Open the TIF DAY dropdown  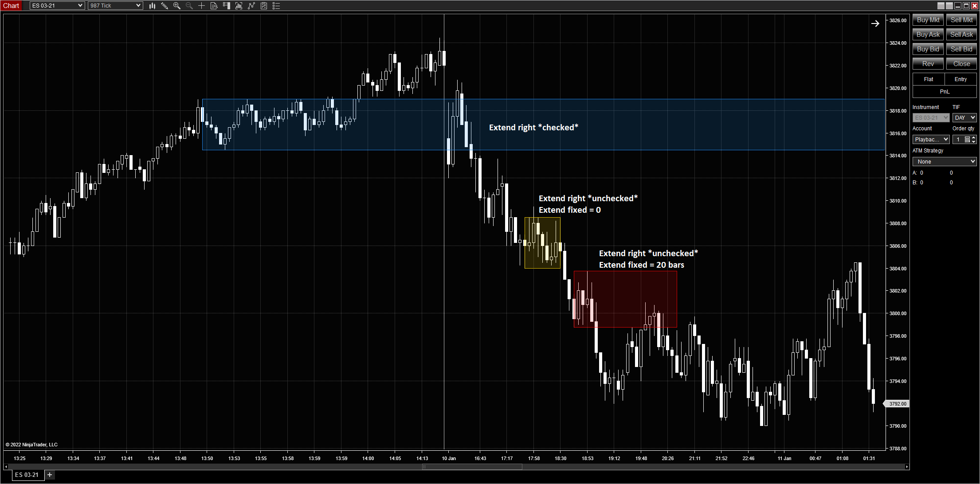[964, 117]
